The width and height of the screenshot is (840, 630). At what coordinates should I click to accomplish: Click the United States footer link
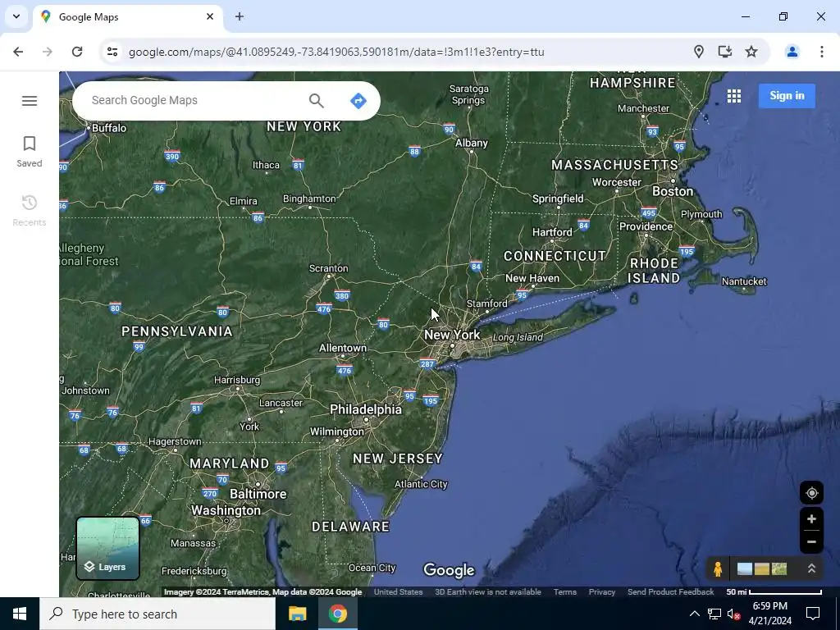pyautogui.click(x=398, y=592)
